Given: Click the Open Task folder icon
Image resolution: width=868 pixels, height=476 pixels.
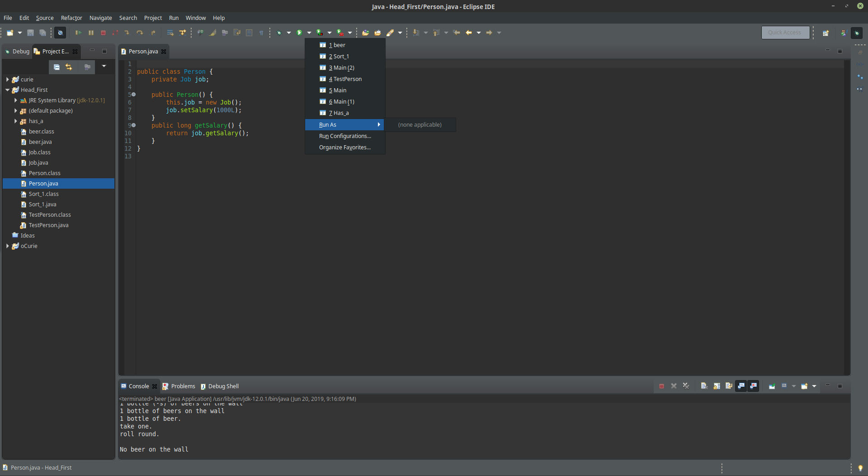Looking at the screenshot, I should pyautogui.click(x=377, y=33).
